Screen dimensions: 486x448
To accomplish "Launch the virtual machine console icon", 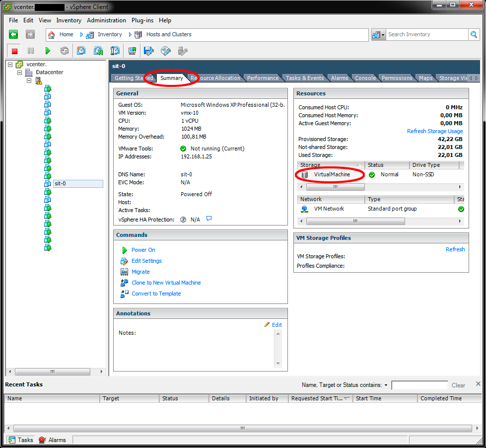I will 133,51.
